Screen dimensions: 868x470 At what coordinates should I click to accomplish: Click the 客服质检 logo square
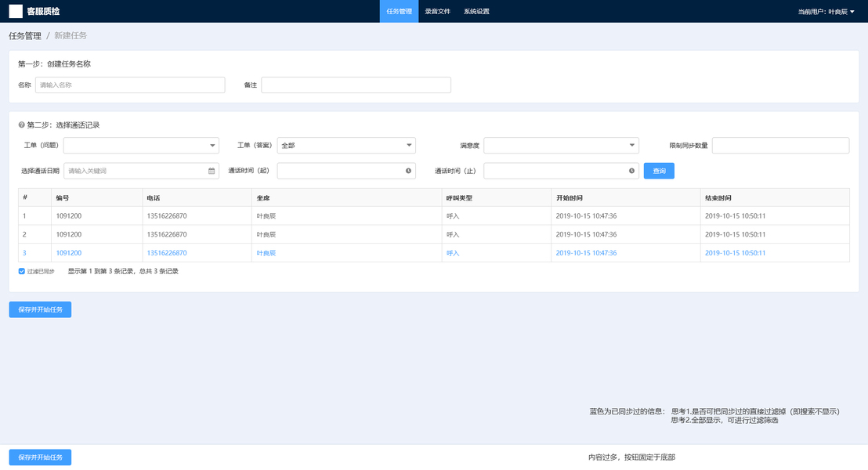tap(16, 11)
